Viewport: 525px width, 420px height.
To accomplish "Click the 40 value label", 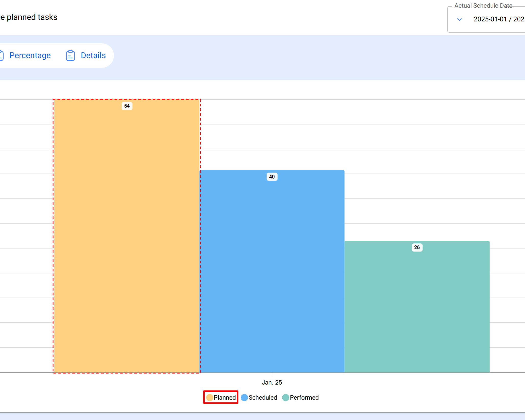I will 272,177.
